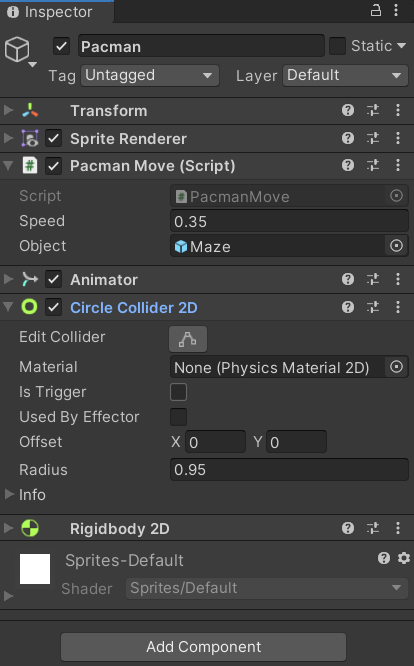Click the Inspector lock icon
The height and width of the screenshot is (666, 414).
pos(376,10)
